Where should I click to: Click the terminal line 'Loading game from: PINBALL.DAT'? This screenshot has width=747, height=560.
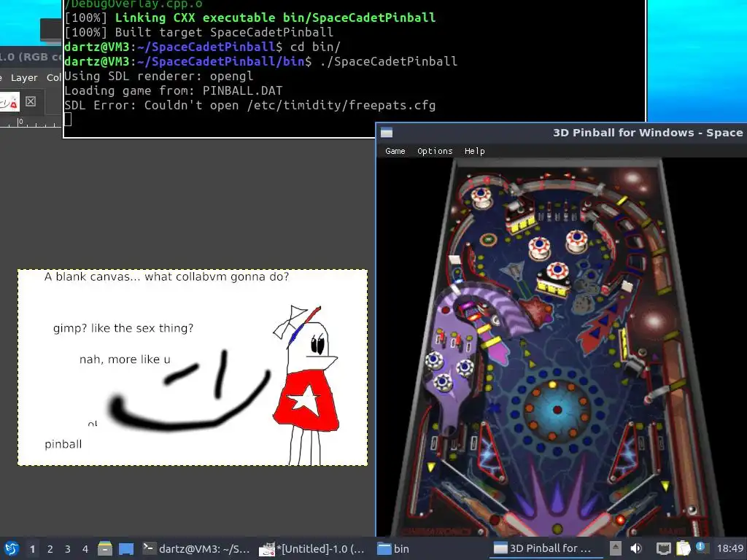[174, 91]
